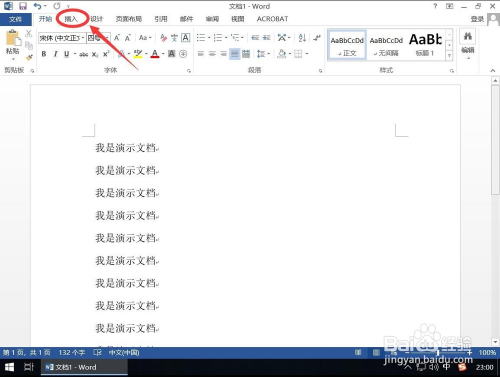Screen dimensions: 500x377
Task: Decrease paragraph indent
Action: 255,38
